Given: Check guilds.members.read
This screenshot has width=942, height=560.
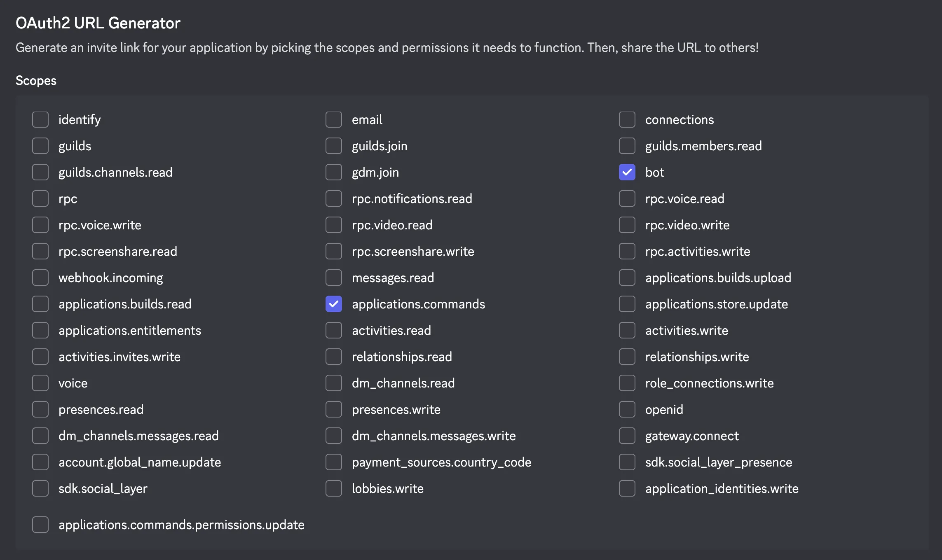Looking at the screenshot, I should click(x=627, y=146).
